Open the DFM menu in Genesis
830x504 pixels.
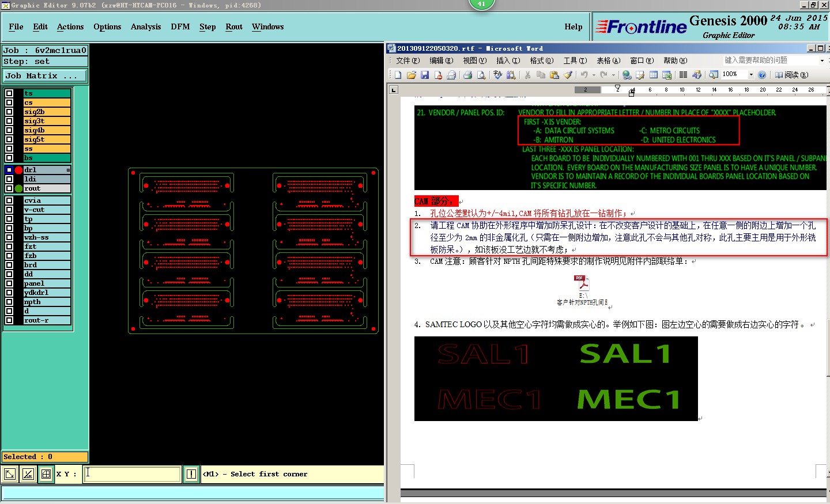click(x=180, y=26)
